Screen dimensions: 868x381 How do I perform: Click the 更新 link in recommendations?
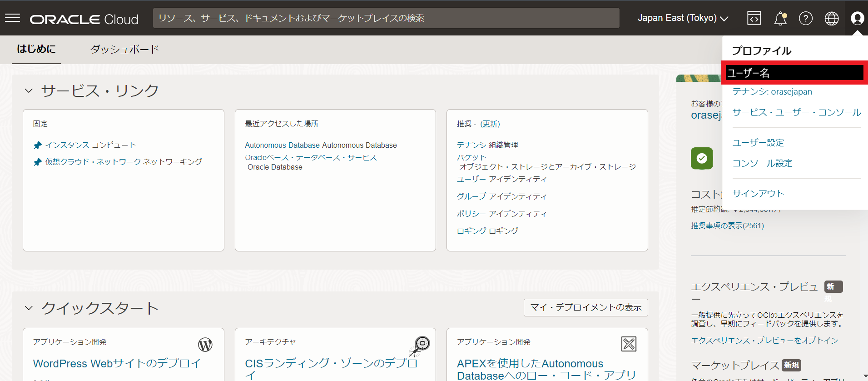[x=490, y=124]
